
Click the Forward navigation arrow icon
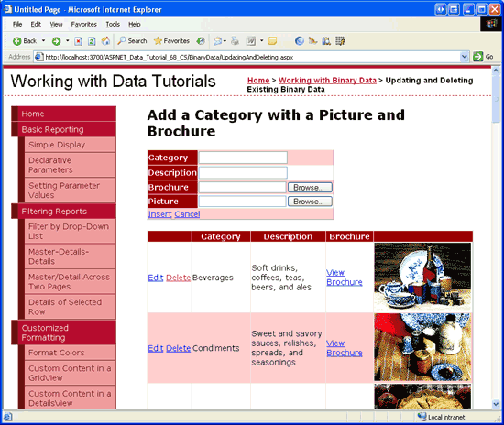tap(57, 41)
